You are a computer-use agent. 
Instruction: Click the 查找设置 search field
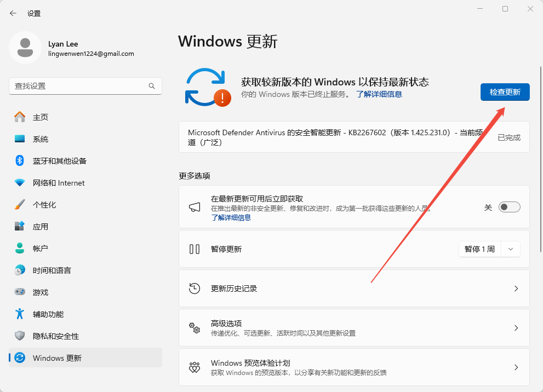click(x=85, y=86)
